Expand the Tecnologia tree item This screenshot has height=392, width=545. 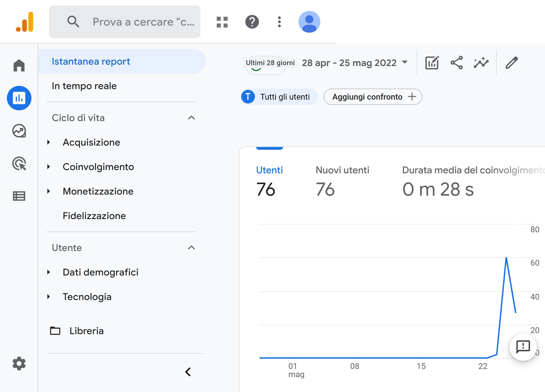click(x=49, y=297)
